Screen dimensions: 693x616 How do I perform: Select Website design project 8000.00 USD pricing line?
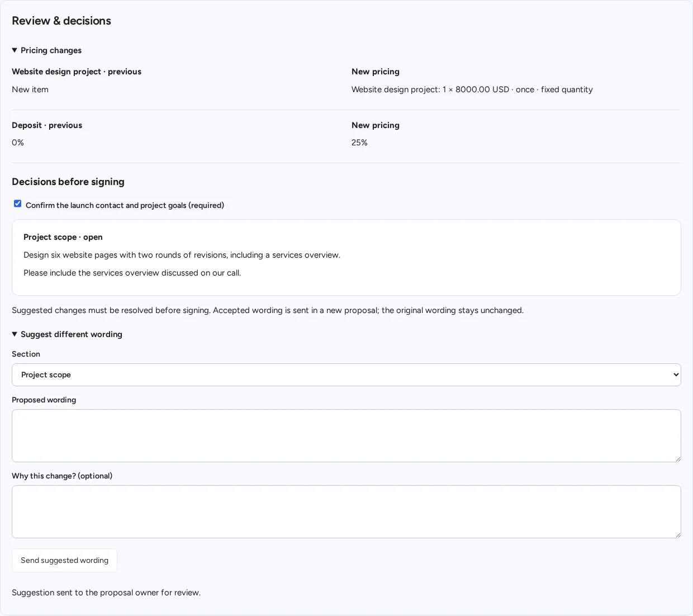[x=472, y=89]
